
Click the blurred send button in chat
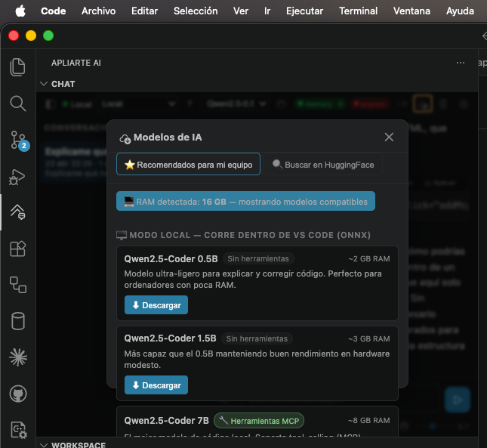(457, 400)
